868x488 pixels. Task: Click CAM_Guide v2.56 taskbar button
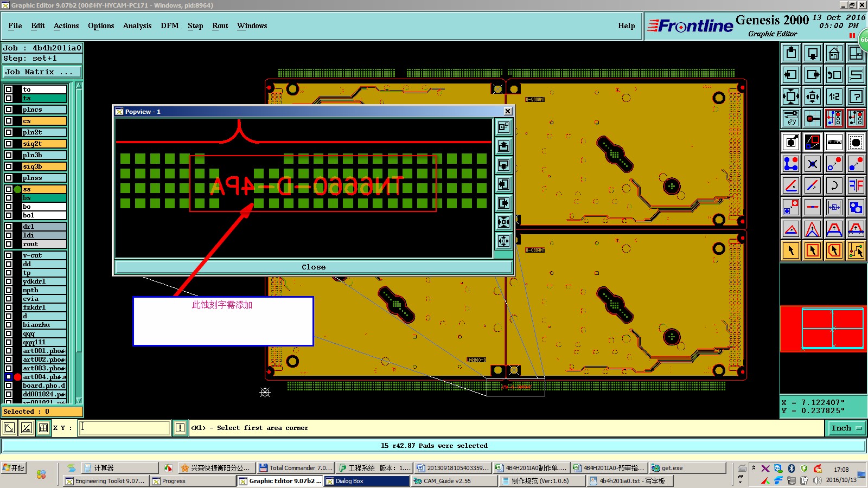click(455, 481)
